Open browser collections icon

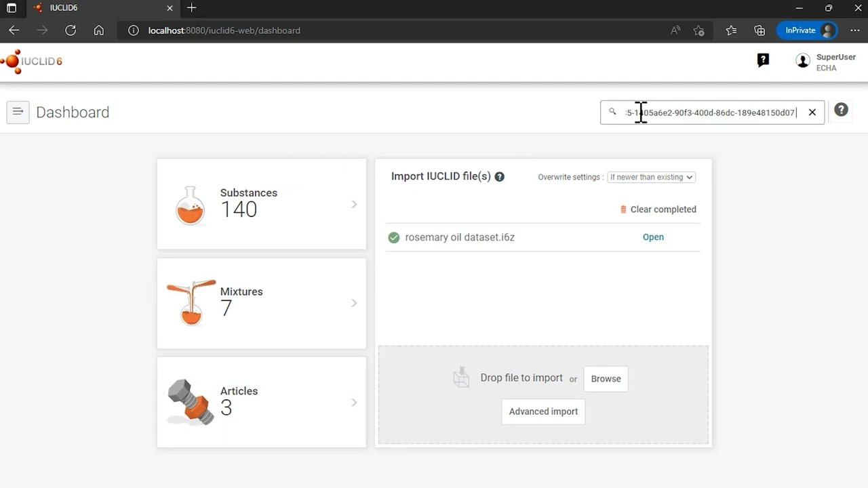point(759,30)
